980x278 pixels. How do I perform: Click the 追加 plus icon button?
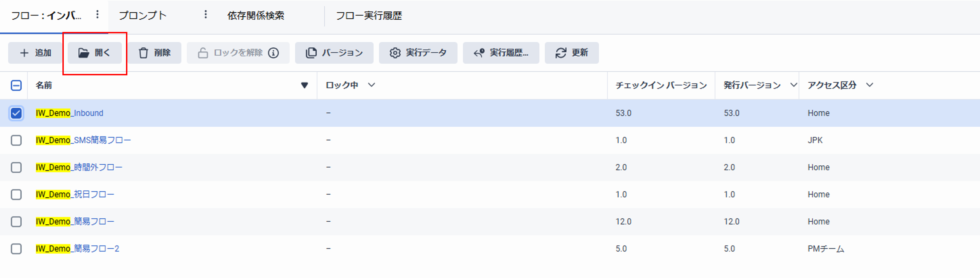24,53
